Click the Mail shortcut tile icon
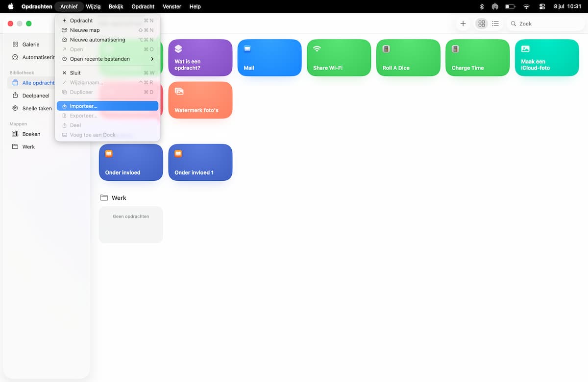This screenshot has width=588, height=382. (247, 48)
